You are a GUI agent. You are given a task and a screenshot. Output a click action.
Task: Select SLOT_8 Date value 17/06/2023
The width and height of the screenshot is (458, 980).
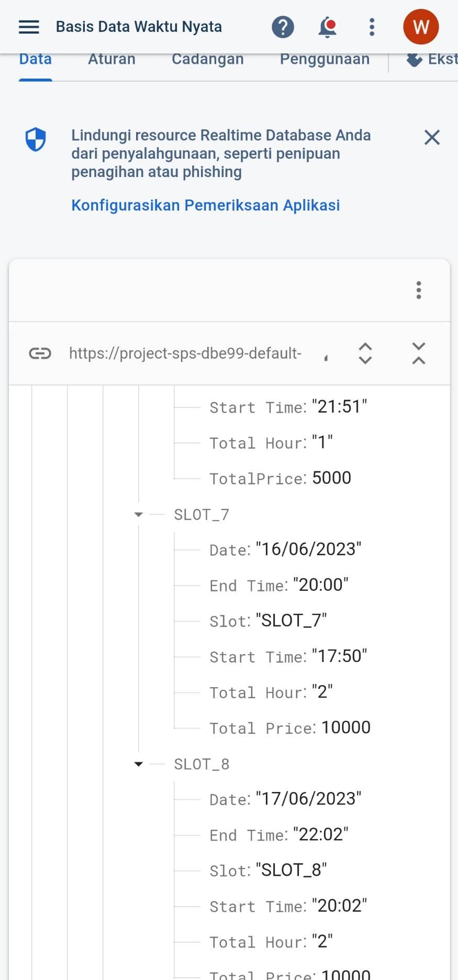tap(308, 799)
